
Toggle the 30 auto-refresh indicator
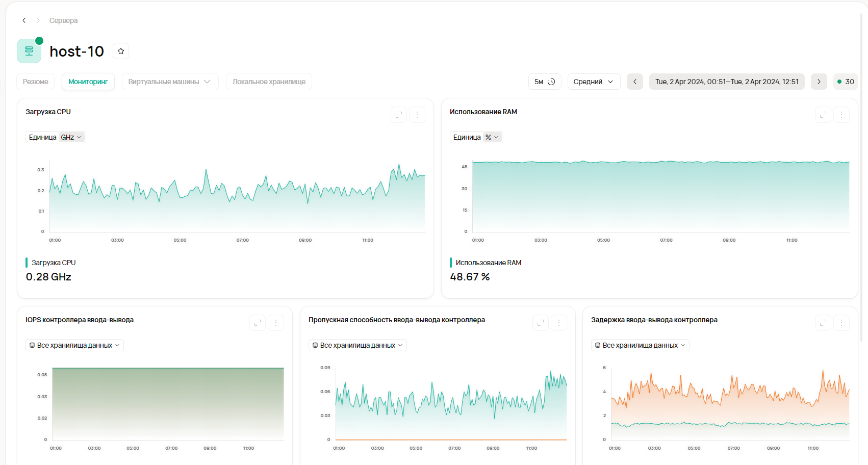pos(846,82)
